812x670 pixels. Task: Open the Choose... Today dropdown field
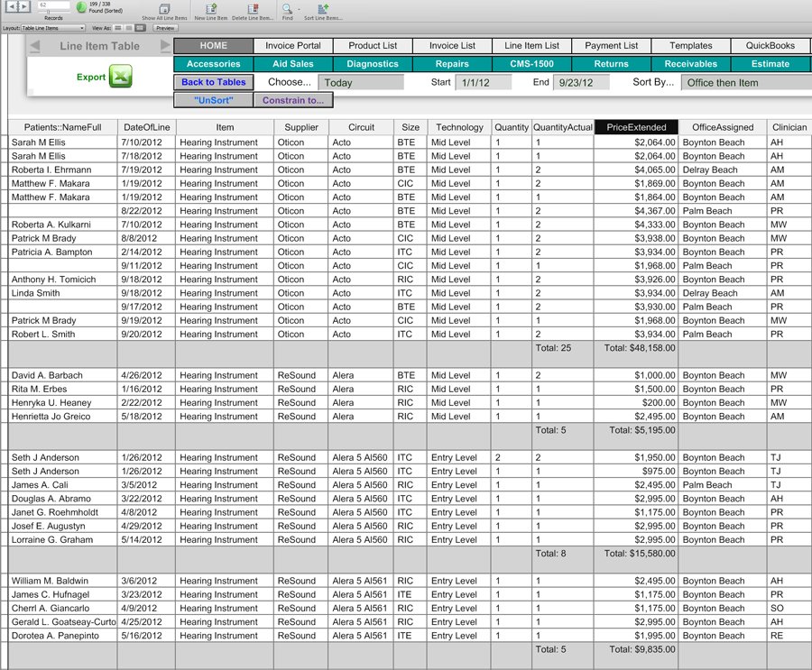point(361,82)
